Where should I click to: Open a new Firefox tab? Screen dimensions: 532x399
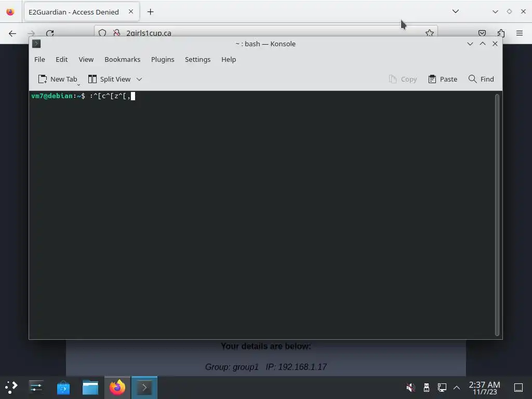point(150,12)
